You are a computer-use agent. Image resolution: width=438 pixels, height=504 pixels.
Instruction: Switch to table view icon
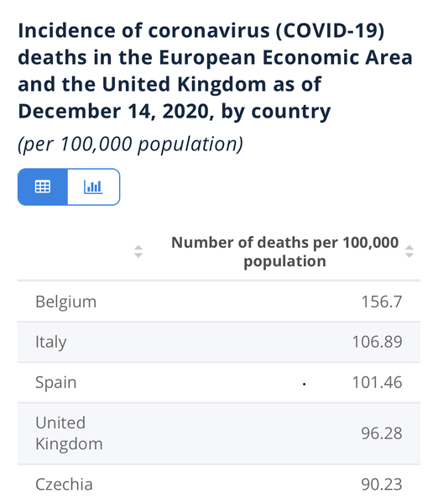tap(43, 186)
